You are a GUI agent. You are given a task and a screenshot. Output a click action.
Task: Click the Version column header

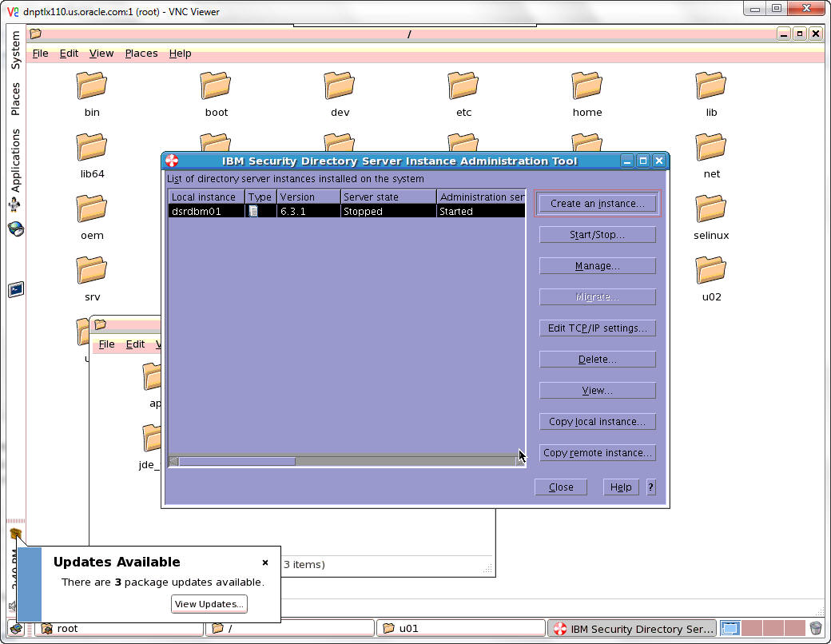(308, 197)
